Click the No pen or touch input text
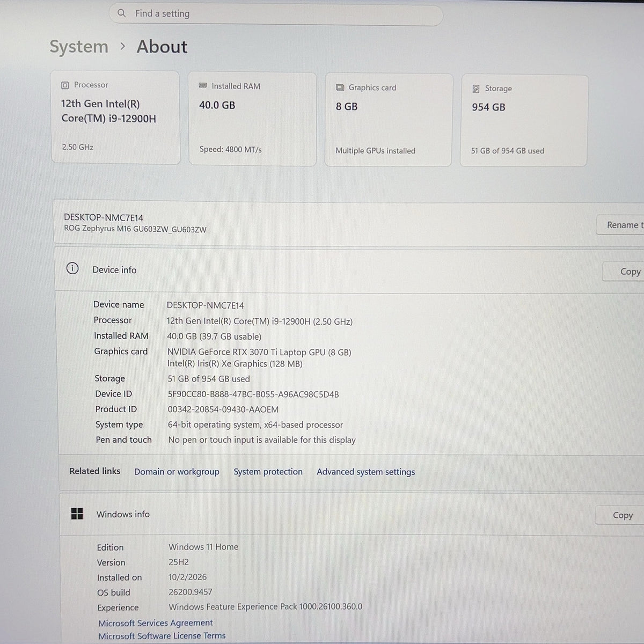 click(262, 440)
